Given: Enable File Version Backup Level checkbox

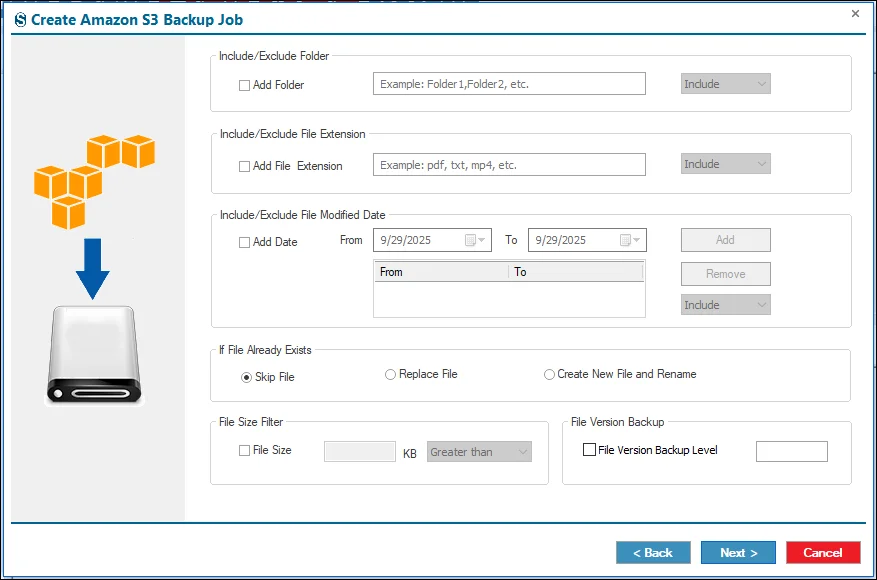Looking at the screenshot, I should pyautogui.click(x=590, y=450).
